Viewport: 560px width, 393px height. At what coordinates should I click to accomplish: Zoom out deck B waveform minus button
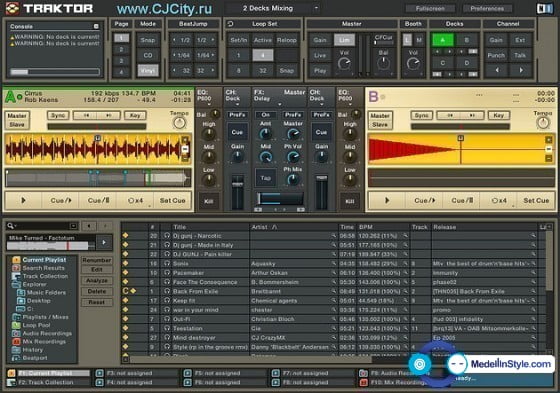[x=549, y=158]
